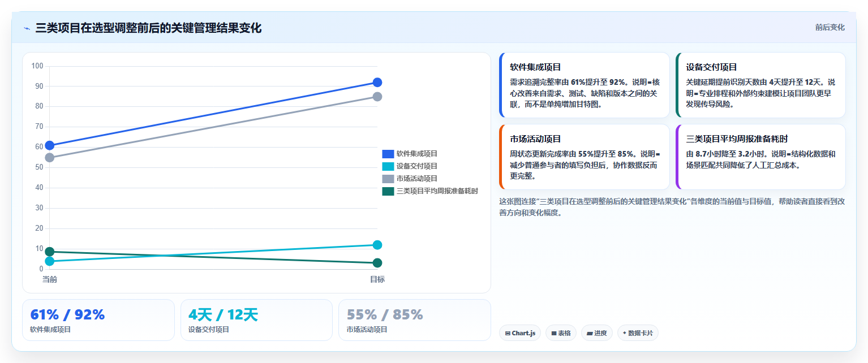Click the cyan data point at 当前
Image resolution: width=868 pixels, height=363 pixels.
coord(50,261)
